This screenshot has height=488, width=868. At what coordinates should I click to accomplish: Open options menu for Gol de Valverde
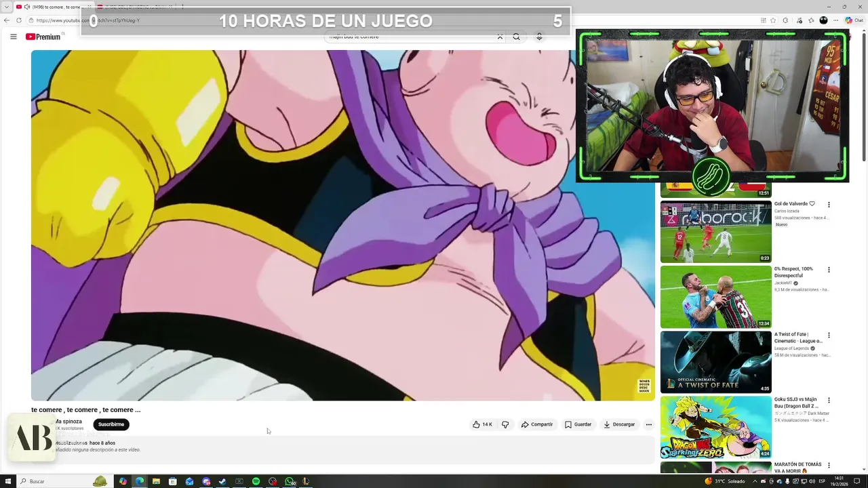(x=828, y=204)
